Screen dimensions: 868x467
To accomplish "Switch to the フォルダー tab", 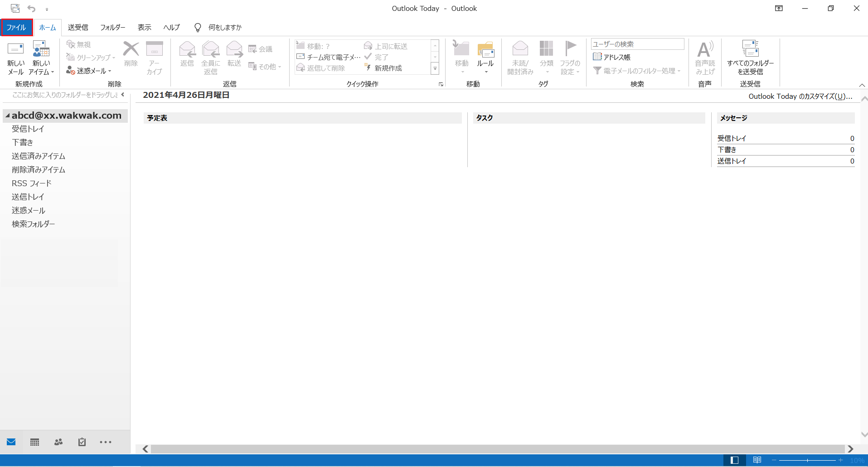I will (x=112, y=27).
